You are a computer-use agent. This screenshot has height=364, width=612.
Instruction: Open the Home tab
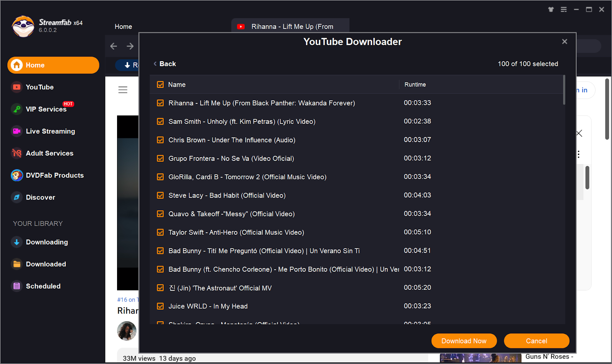[123, 27]
